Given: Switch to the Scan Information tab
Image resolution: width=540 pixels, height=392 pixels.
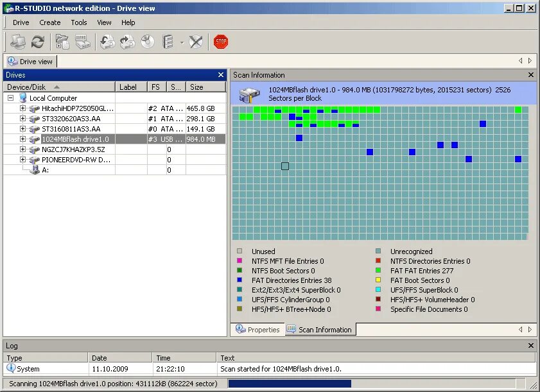Looking at the screenshot, I should (320, 329).
